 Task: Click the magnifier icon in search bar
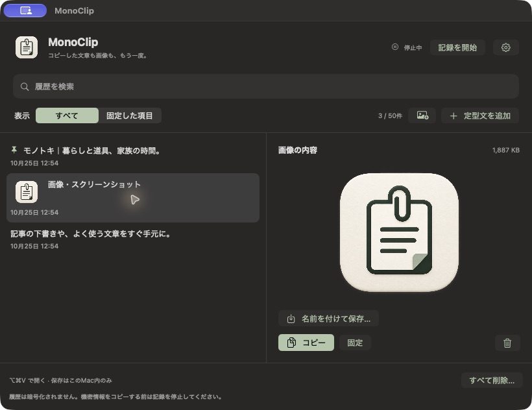[25, 86]
